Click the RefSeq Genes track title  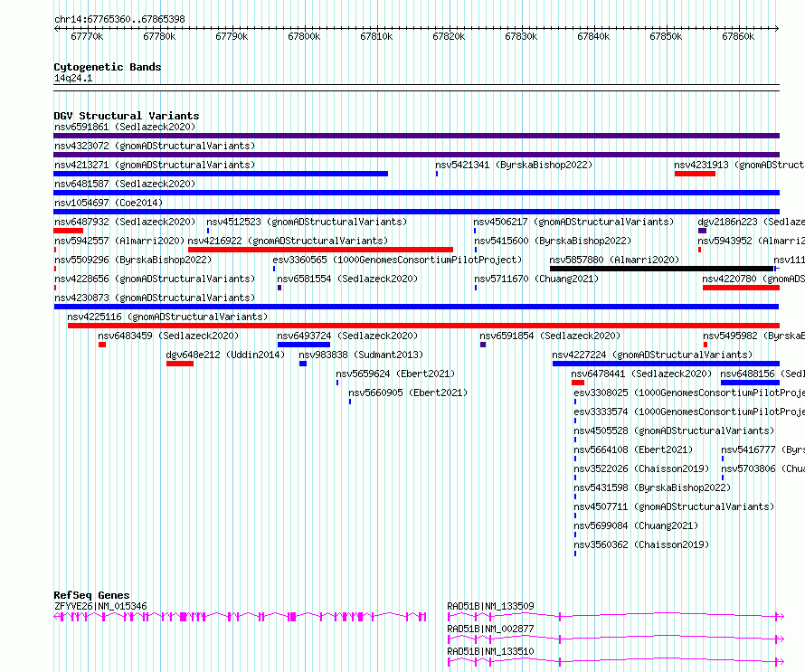pos(91,595)
